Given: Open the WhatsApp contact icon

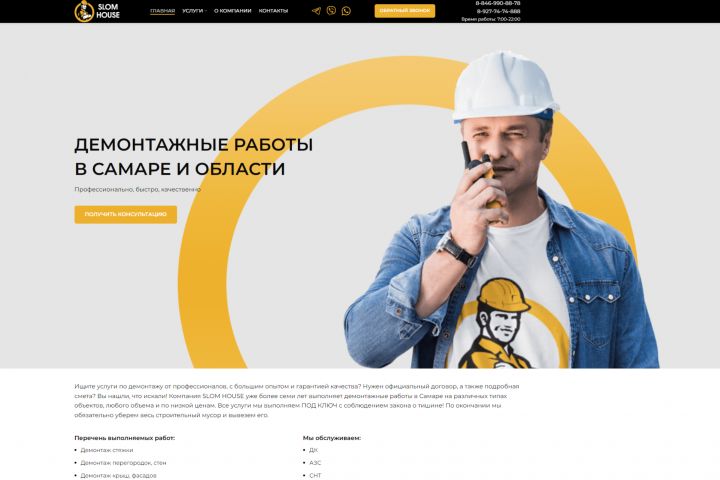Looking at the screenshot, I should 346,11.
